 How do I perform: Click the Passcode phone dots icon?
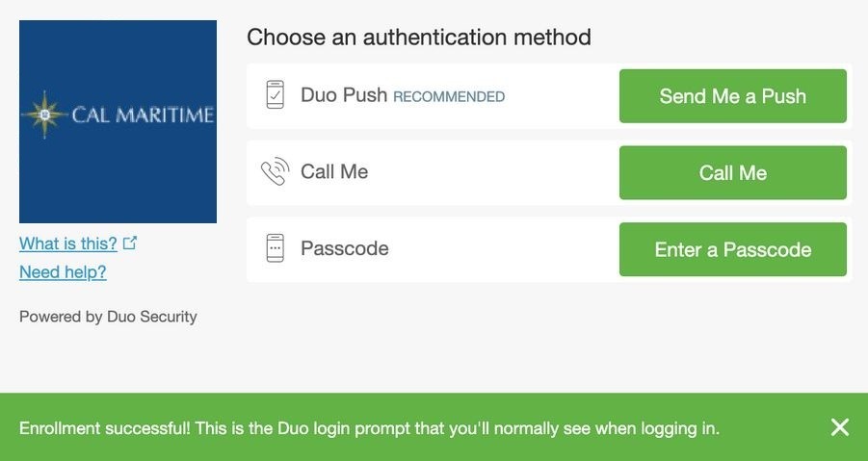tap(276, 247)
